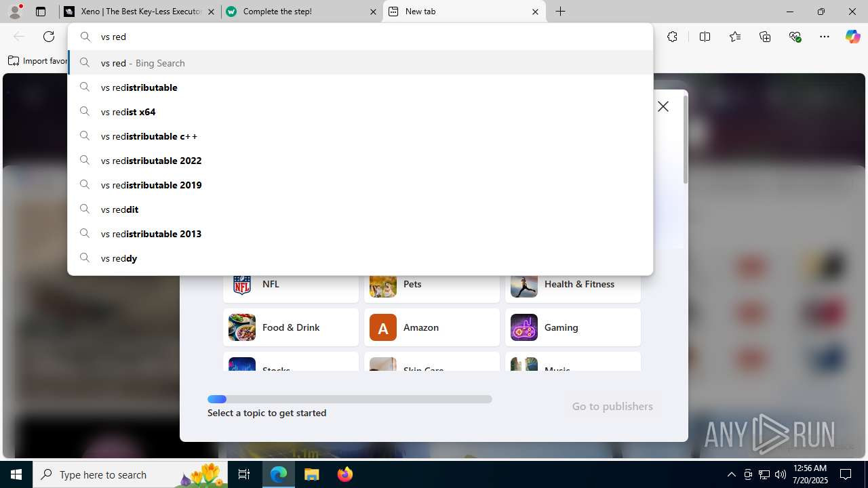Select suggestion vs reddit
This screenshot has width=868, height=488.
point(360,209)
